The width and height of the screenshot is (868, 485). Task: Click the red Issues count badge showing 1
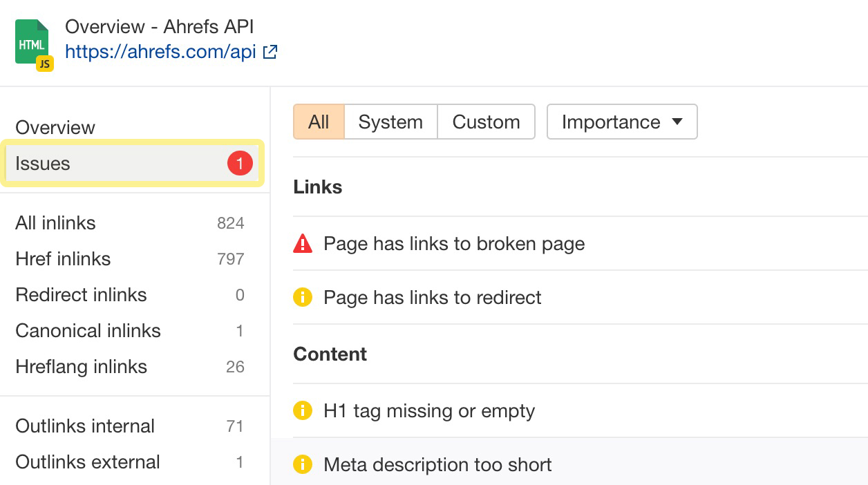pos(240,163)
